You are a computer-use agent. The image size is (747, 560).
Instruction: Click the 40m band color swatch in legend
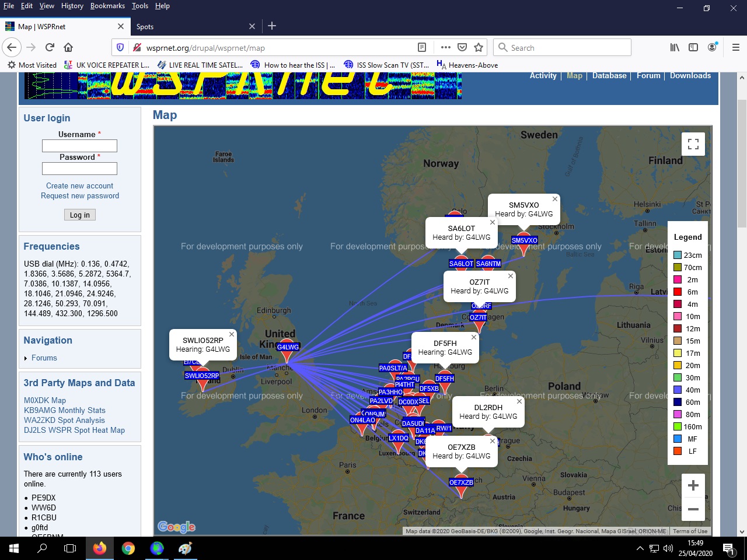coord(678,390)
